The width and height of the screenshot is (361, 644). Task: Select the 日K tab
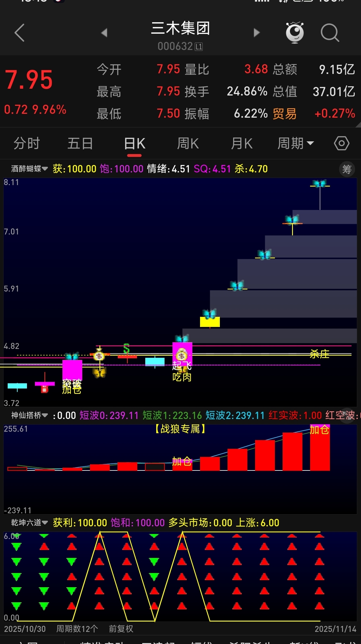point(135,144)
